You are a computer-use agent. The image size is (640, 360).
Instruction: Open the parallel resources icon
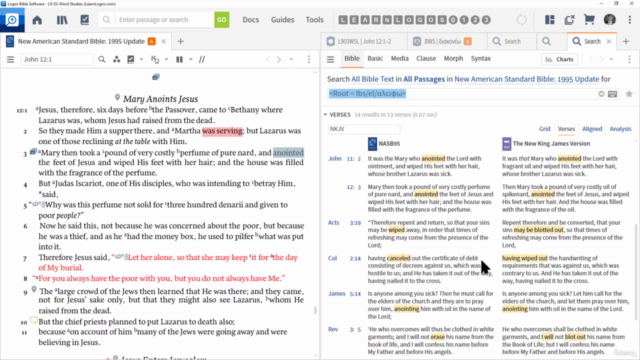[117, 60]
